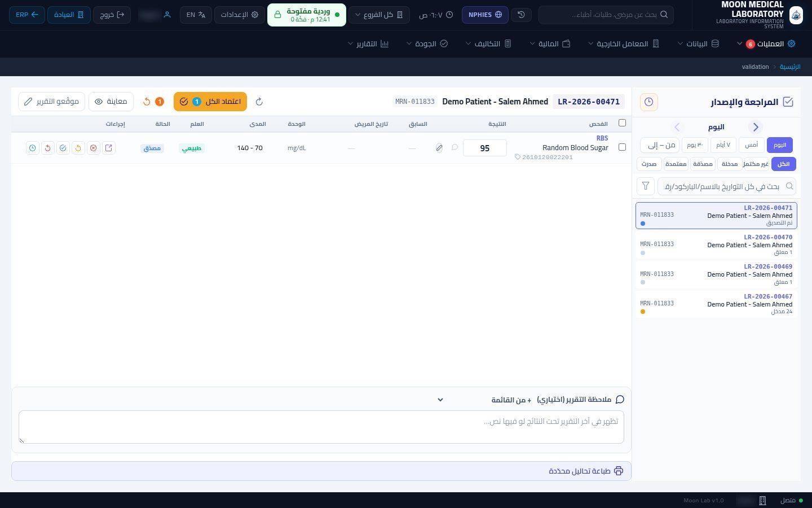Screen dimensions: 812x508
Task: Click the history clock icon beside the search bar
Action: [521, 15]
